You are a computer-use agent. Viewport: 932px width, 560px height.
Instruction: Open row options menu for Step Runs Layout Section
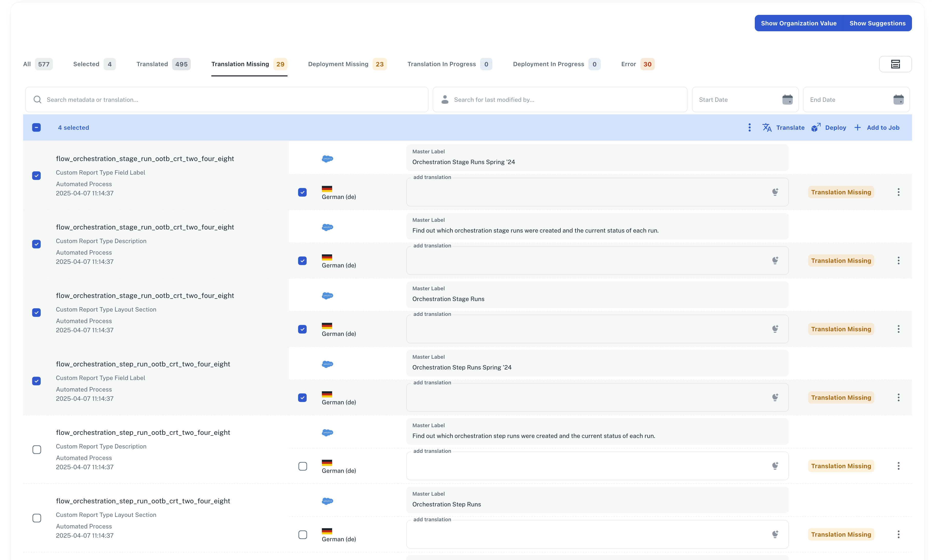click(898, 534)
